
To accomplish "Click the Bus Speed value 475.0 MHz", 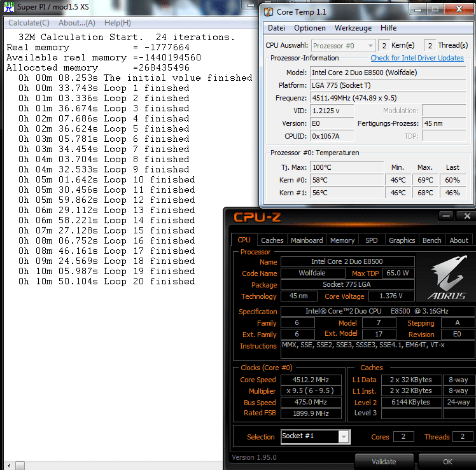I will (311, 402).
